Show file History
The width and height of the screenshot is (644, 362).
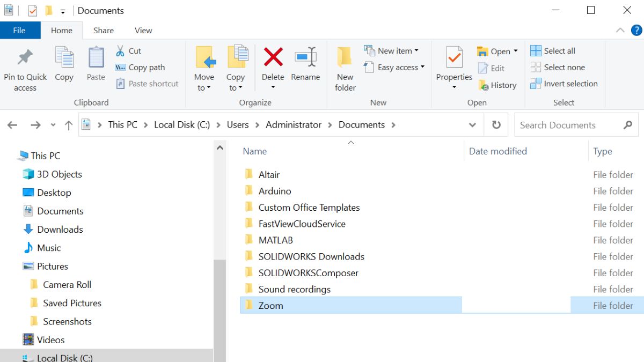(x=497, y=85)
